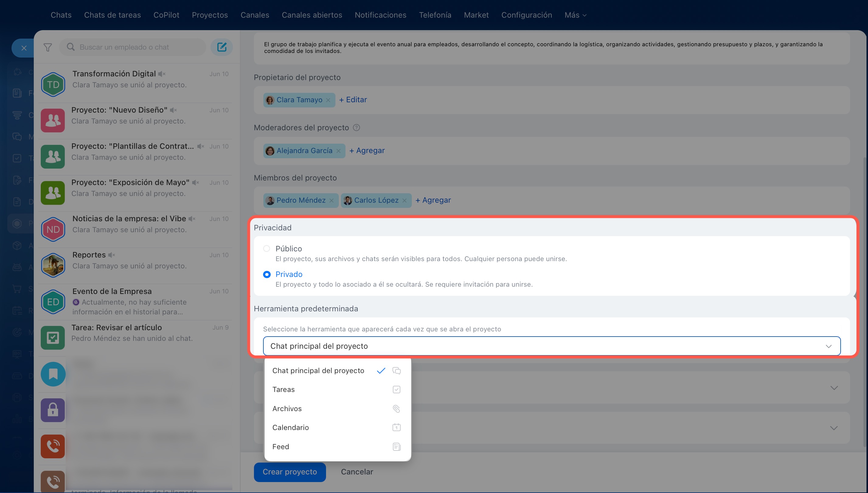
Task: Switch to the Chats de tareas tab
Action: click(112, 15)
